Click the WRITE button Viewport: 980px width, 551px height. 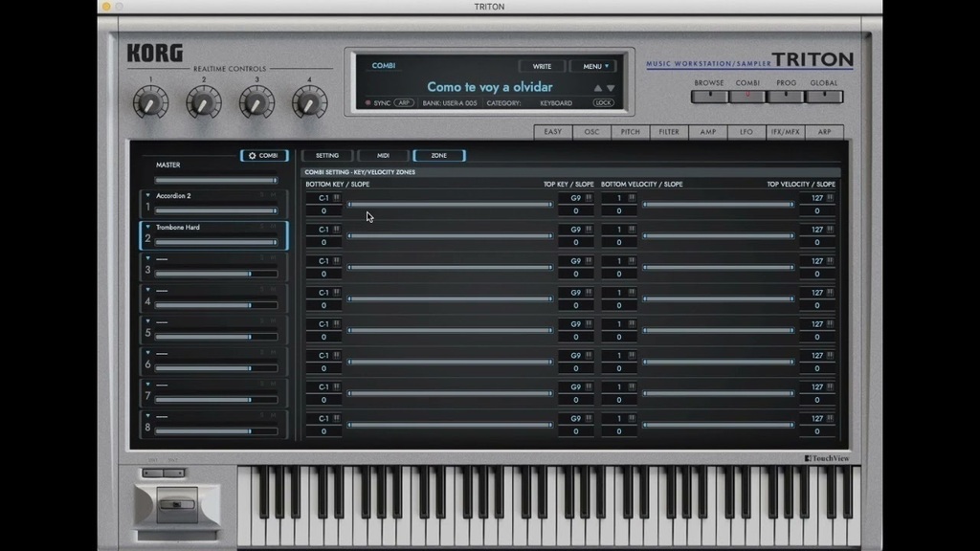point(542,66)
